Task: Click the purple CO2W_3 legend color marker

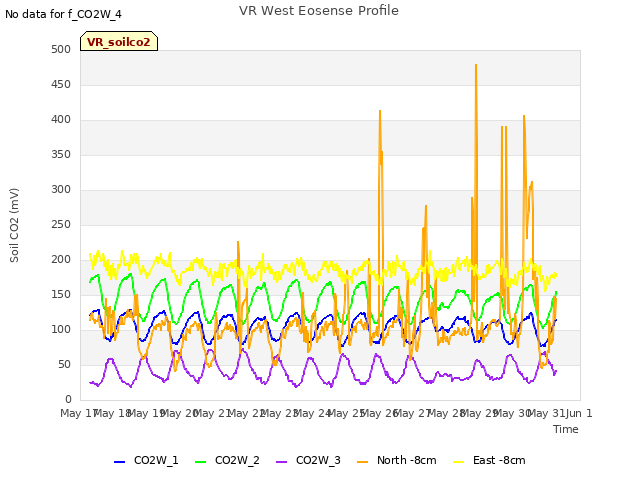Action: point(281,462)
